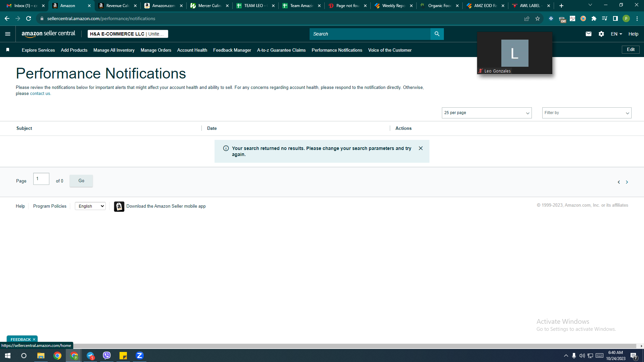The width and height of the screenshot is (644, 362).
Task: Open Sticky Notes from taskbar
Action: click(x=123, y=356)
